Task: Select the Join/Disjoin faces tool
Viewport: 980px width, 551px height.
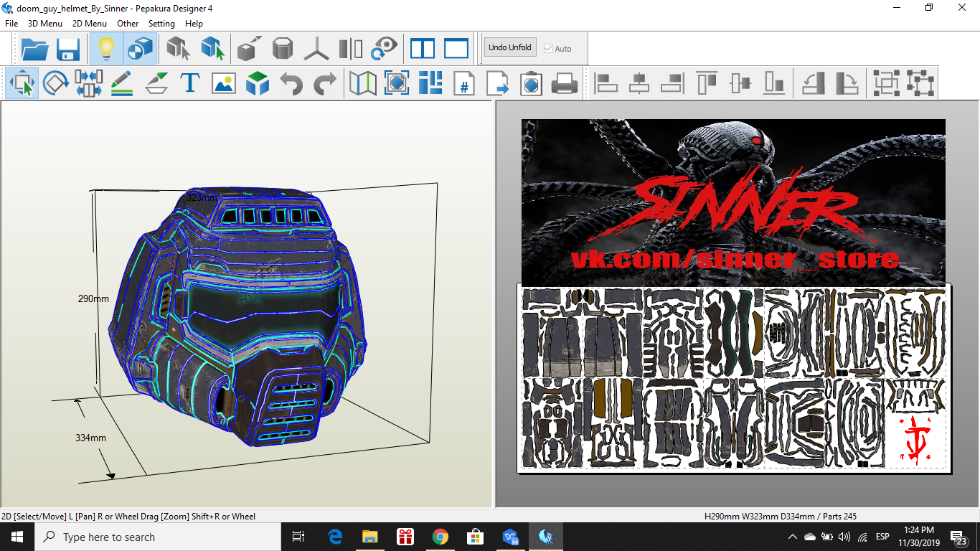Action: point(88,84)
